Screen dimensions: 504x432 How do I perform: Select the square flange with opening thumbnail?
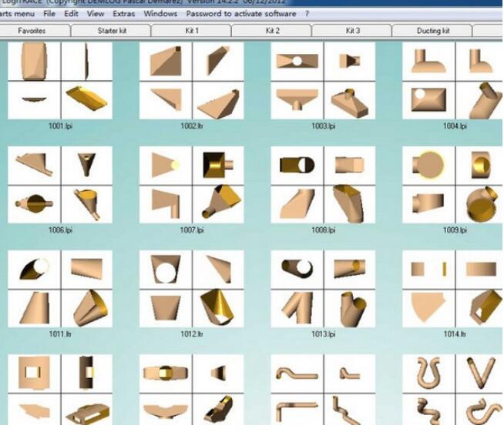[x=34, y=373]
